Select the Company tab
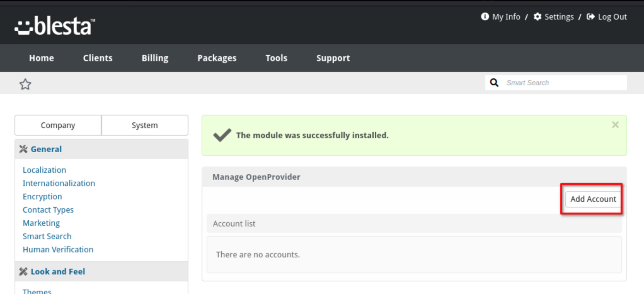The image size is (644, 294). coord(58,126)
